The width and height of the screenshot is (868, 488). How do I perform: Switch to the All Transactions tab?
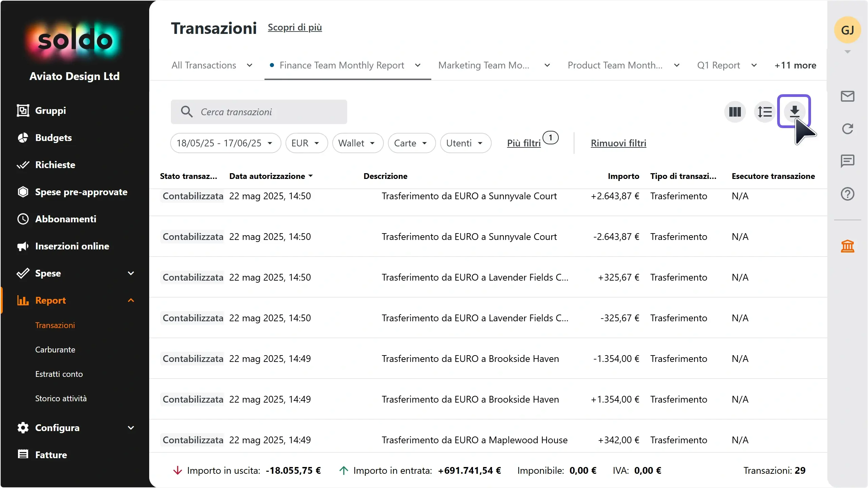click(204, 65)
